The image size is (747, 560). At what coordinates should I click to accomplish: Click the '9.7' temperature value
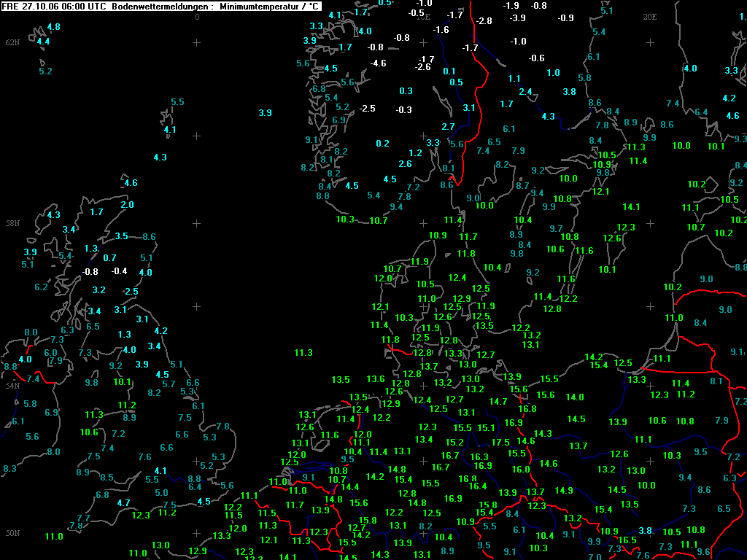pyautogui.click(x=556, y=228)
